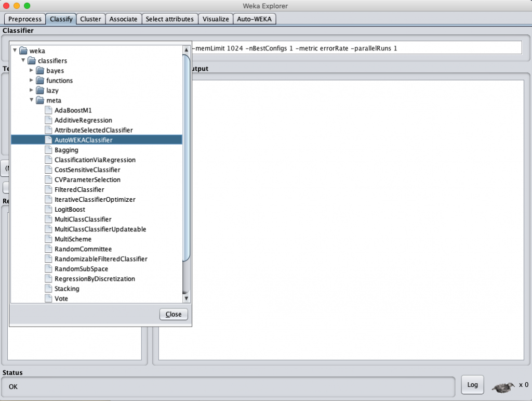Image resolution: width=532 pixels, height=401 pixels.
Task: Click the ClassificationViaRegression file icon
Action: click(48, 160)
